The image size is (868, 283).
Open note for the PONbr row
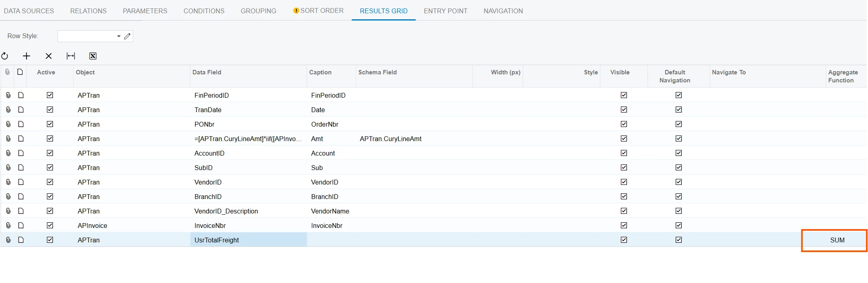click(x=21, y=124)
